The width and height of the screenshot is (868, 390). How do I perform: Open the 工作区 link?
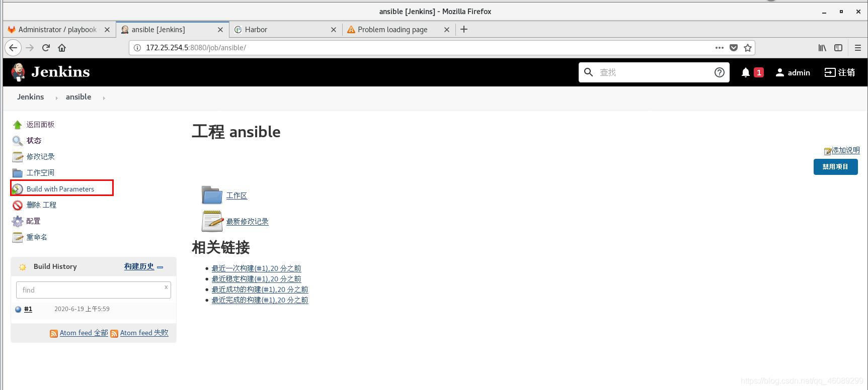pos(236,196)
